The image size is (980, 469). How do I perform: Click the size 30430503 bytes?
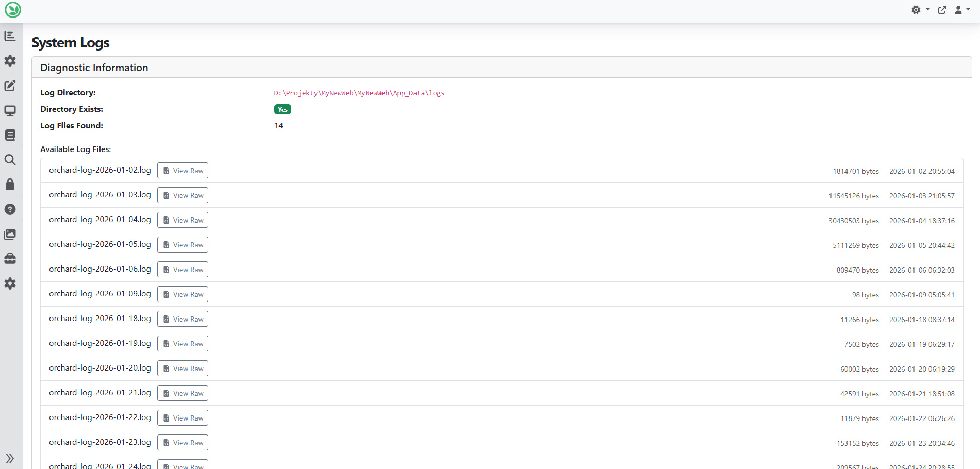click(854, 221)
